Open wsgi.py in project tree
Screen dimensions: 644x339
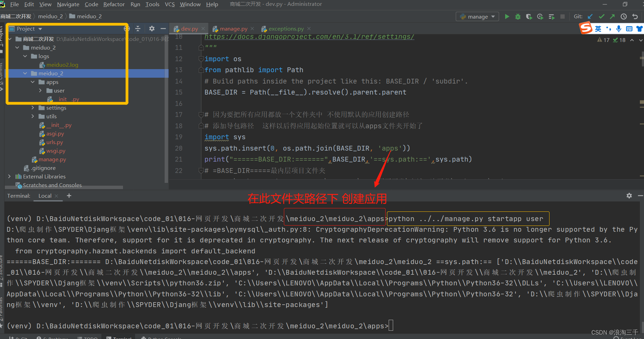tap(56, 151)
